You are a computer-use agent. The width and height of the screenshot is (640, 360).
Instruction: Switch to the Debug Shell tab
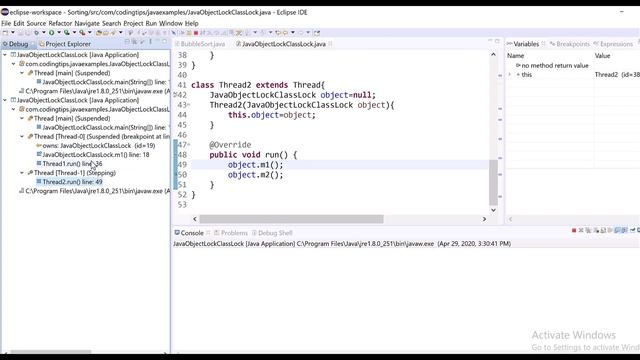pos(272,233)
